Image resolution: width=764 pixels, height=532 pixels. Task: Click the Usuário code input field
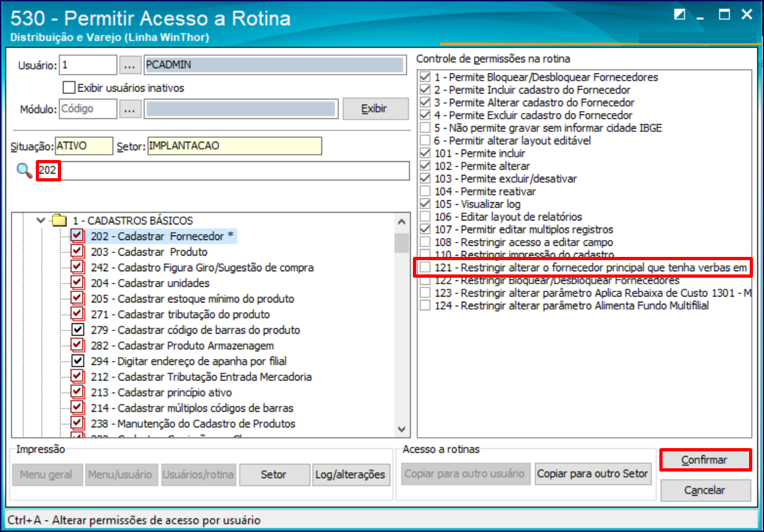tap(88, 65)
